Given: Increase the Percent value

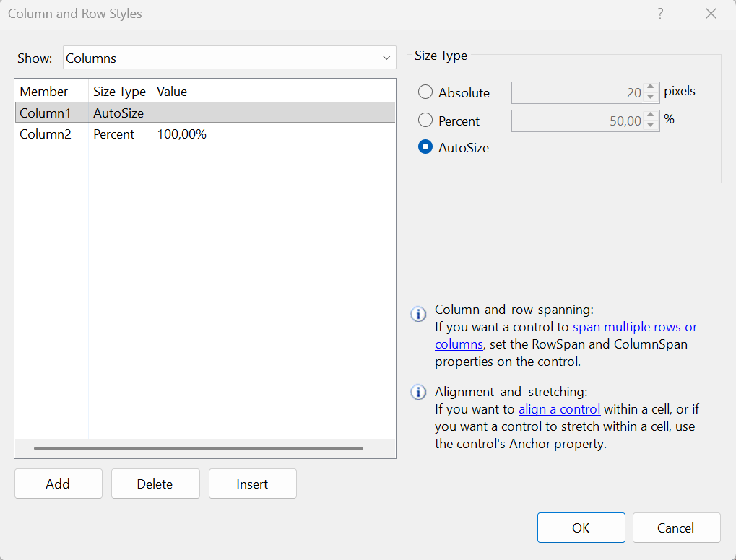Looking at the screenshot, I should [x=651, y=115].
